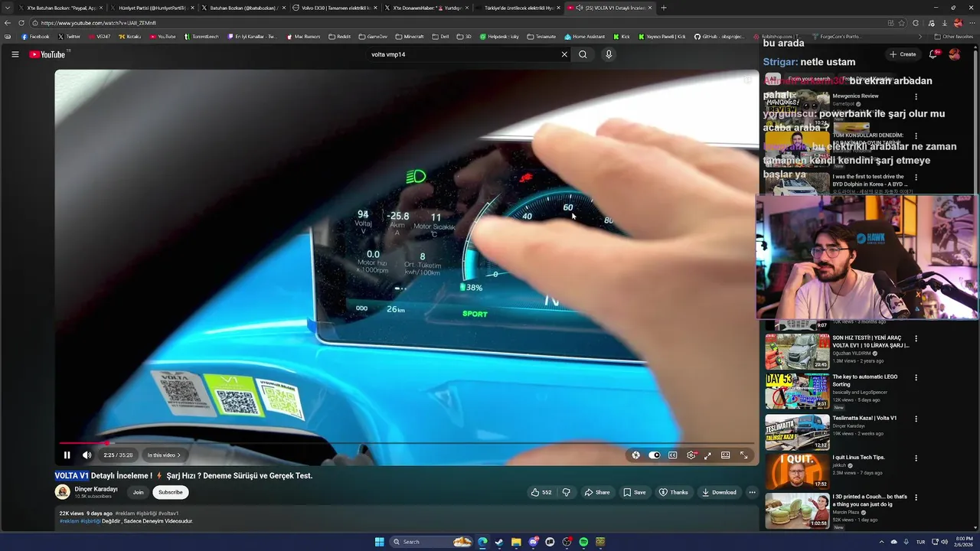The width and height of the screenshot is (980, 551).
Task: Like the video (552)
Action: pyautogui.click(x=541, y=492)
